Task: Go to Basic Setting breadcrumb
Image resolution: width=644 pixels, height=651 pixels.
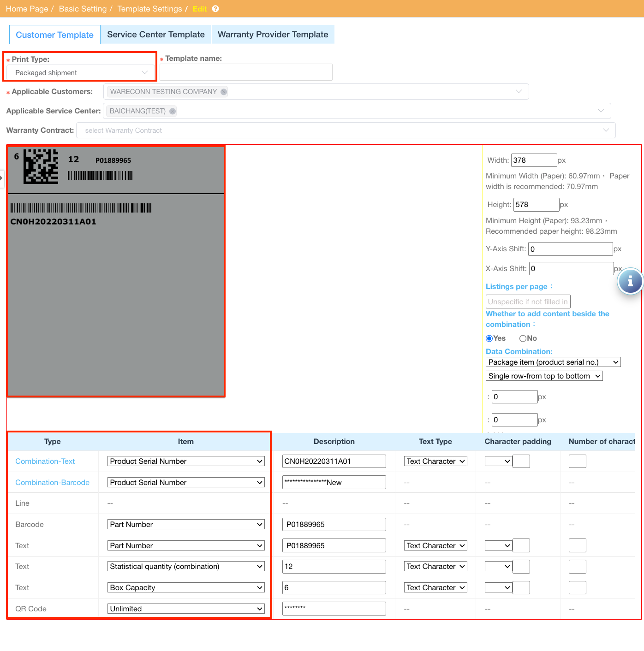Action: (x=83, y=9)
